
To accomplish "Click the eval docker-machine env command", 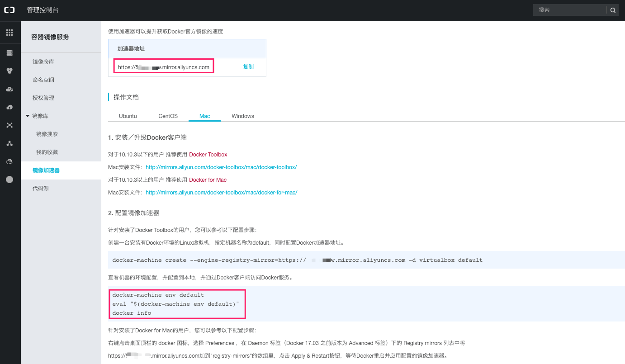I will pos(176,304).
